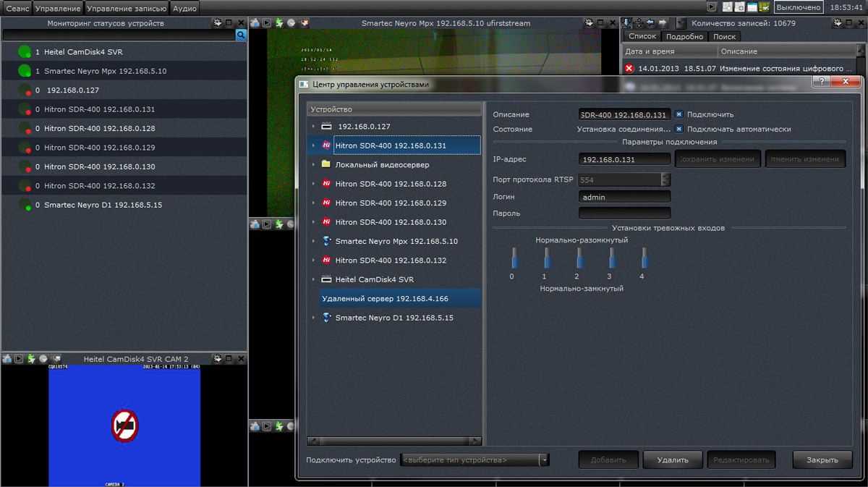Open settings gear of the Smartec Neyro Mpx panel
This screenshot has width=868, height=487.
click(x=591, y=23)
